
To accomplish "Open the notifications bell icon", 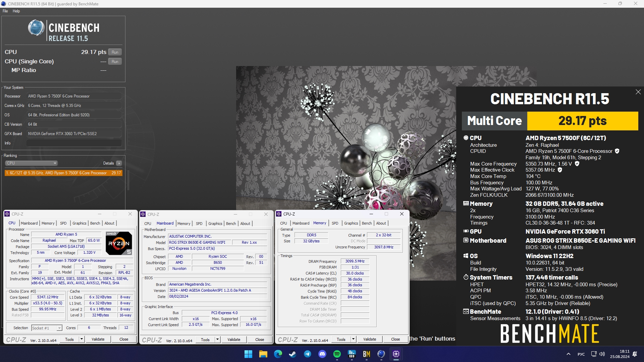I will pos(635,354).
